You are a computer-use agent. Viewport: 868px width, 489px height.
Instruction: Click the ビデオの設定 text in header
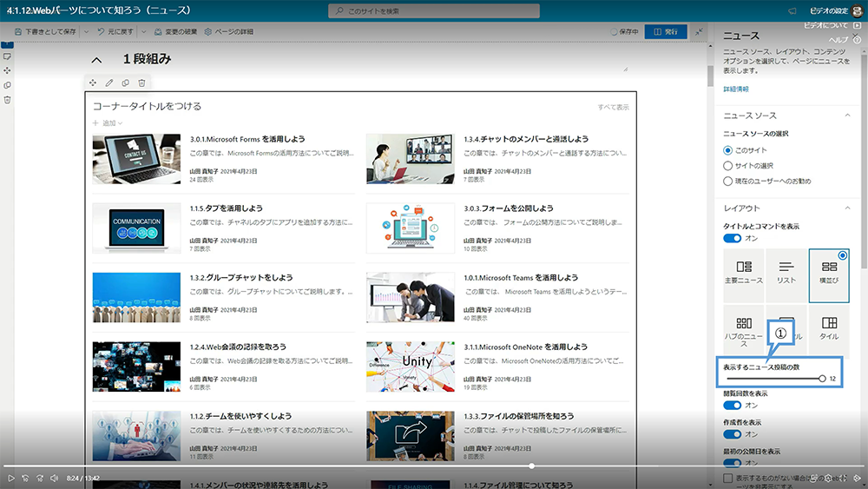tap(829, 11)
